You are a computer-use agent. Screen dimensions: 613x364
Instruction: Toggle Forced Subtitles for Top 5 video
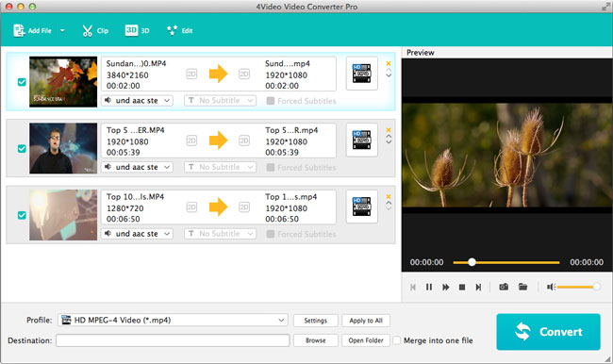coord(270,167)
